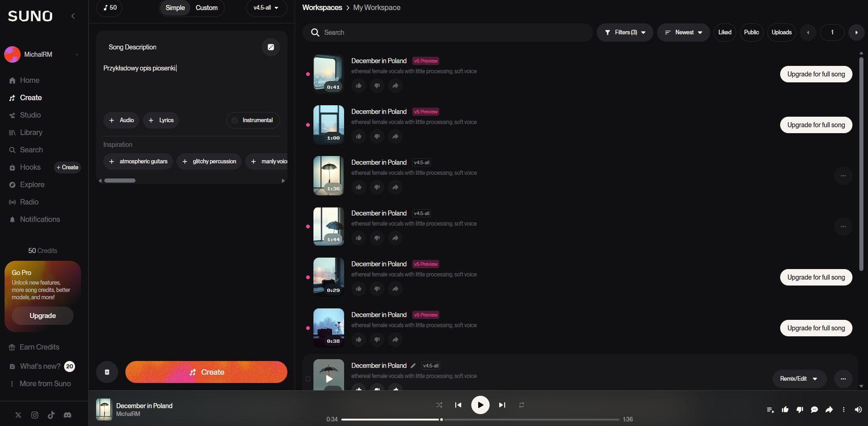Open Explore from sidebar
The height and width of the screenshot is (426, 868).
click(x=27, y=185)
